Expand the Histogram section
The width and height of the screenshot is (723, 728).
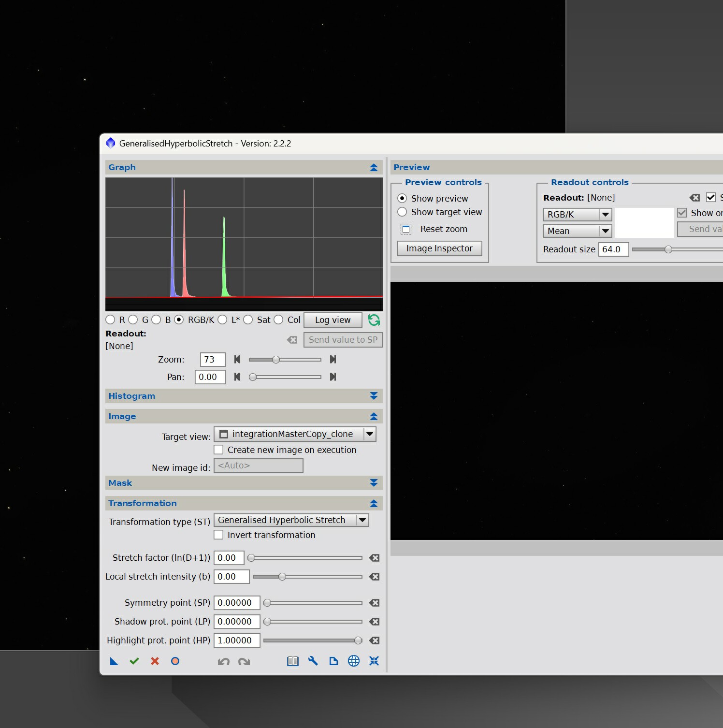(374, 396)
